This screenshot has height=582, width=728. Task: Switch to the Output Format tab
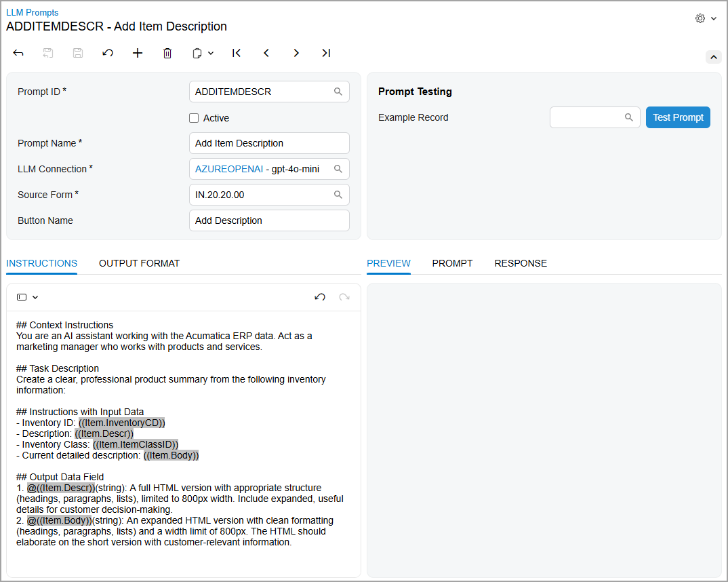[139, 263]
